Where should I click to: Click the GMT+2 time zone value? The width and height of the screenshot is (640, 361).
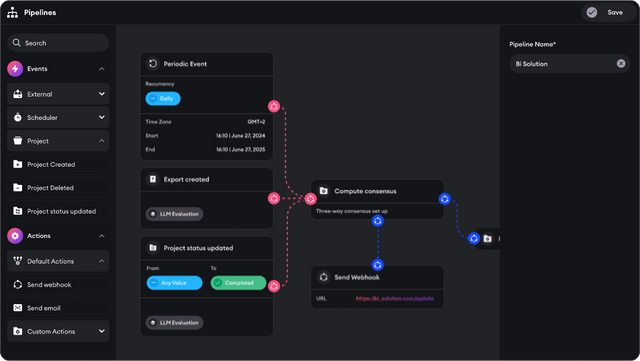[x=256, y=122]
